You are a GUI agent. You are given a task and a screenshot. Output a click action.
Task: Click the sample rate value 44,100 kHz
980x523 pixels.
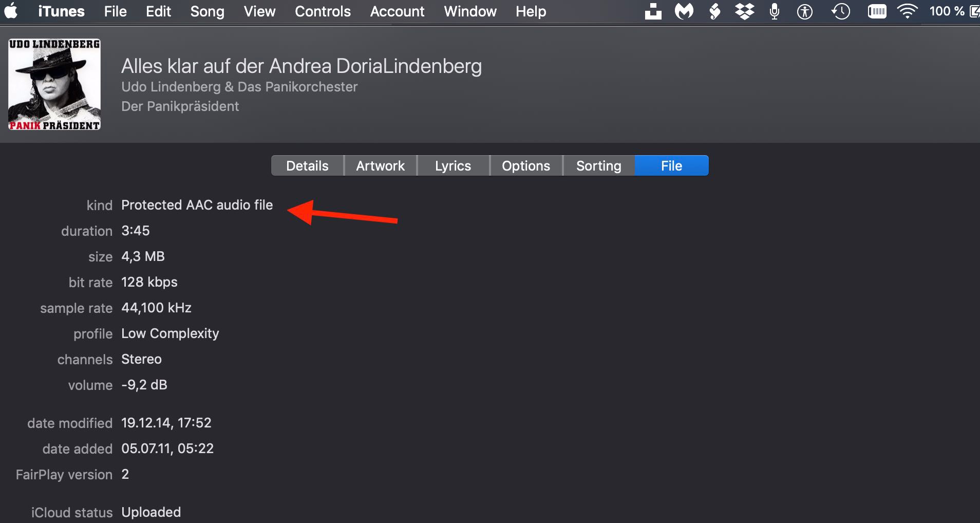[x=157, y=308]
